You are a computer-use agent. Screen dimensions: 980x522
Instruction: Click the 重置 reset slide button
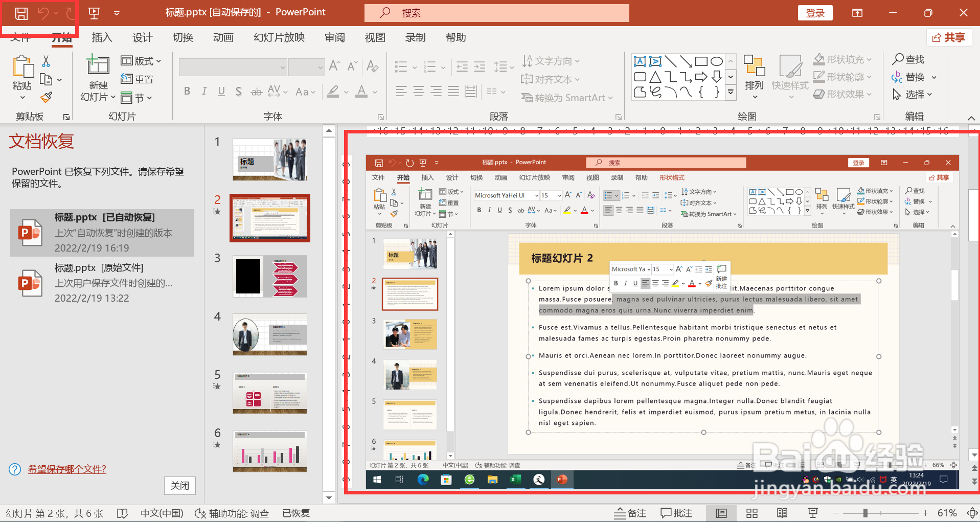pos(137,79)
